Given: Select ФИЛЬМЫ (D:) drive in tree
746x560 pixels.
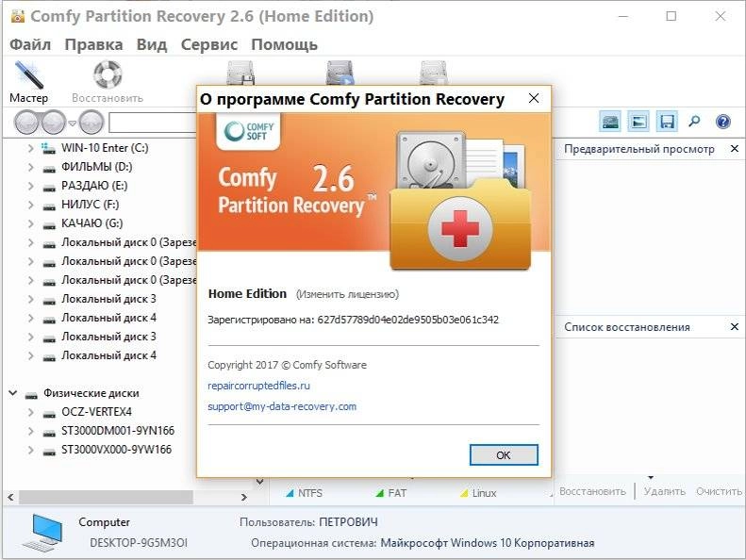Looking at the screenshot, I should pos(96,167).
